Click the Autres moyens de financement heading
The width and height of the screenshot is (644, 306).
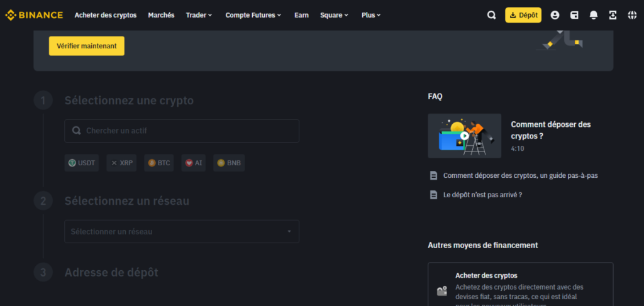point(483,245)
